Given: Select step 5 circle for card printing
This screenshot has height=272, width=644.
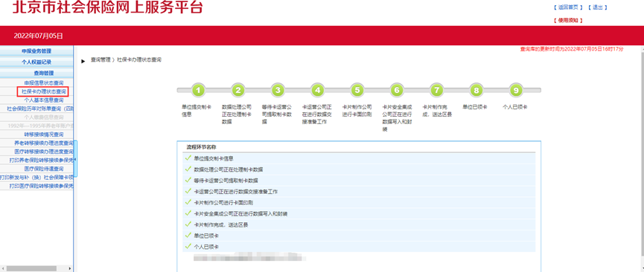Looking at the screenshot, I should click(x=357, y=90).
